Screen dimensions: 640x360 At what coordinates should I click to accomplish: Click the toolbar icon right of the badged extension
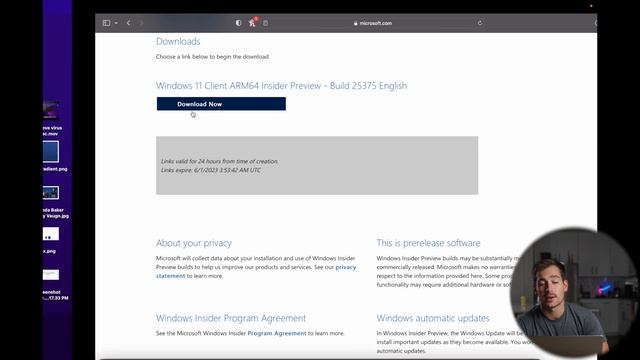tap(266, 23)
